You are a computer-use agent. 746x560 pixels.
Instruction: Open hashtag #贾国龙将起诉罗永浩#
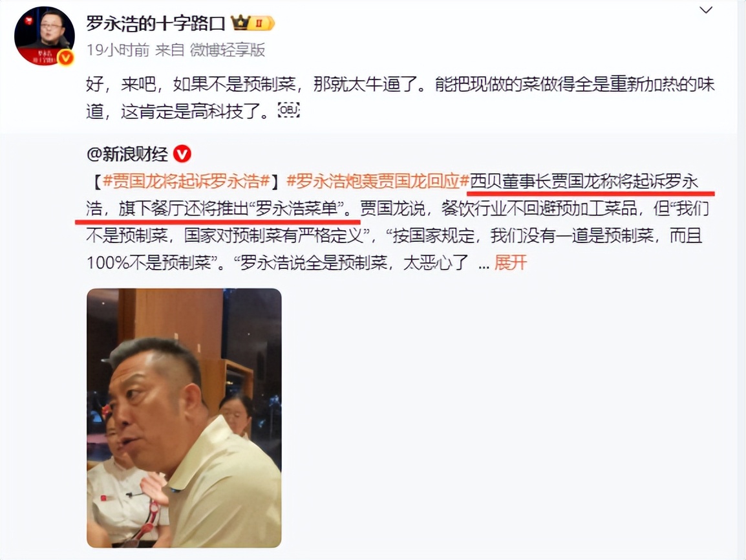[x=186, y=181]
